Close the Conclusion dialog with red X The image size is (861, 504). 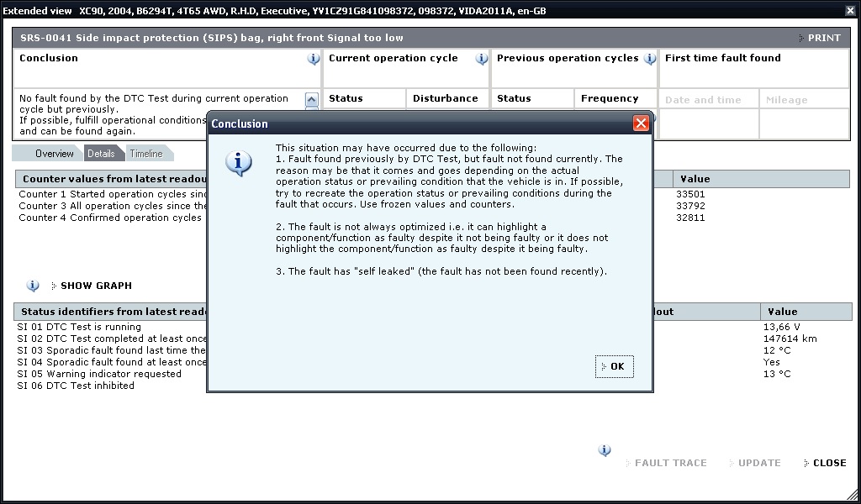(641, 123)
